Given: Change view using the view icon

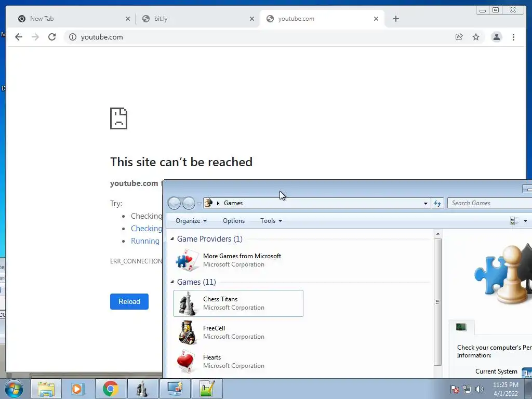Looking at the screenshot, I should (x=514, y=221).
